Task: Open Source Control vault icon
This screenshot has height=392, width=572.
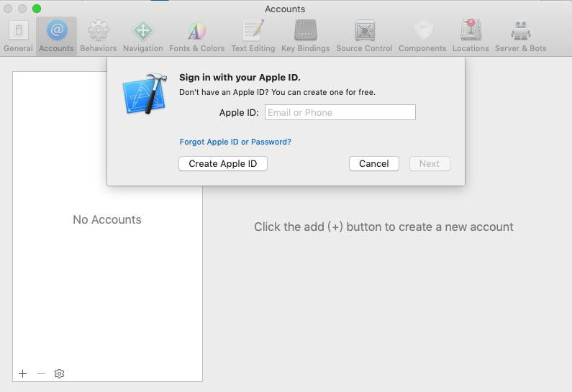Action: pos(365,30)
